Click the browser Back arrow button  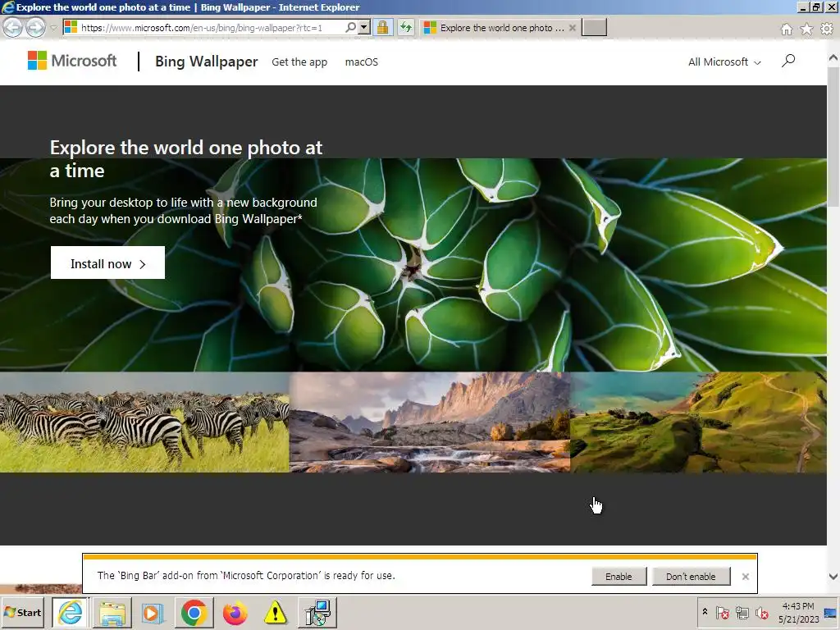[x=13, y=27]
